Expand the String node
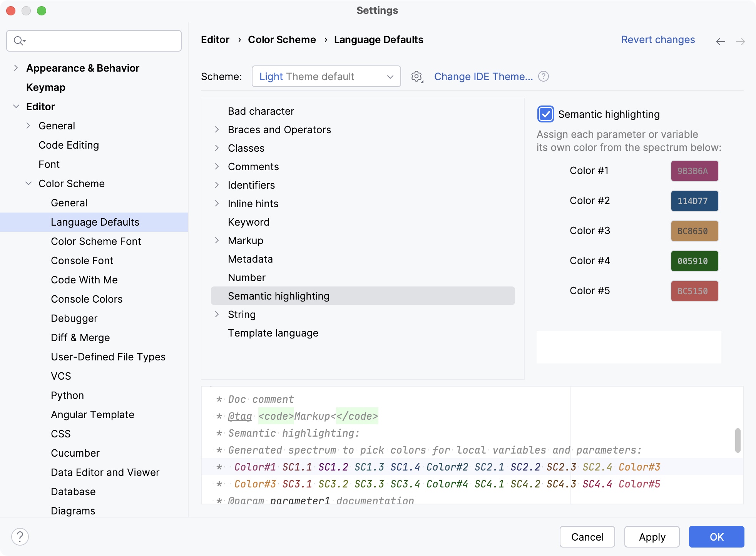Image resolution: width=756 pixels, height=556 pixels. [x=217, y=314]
